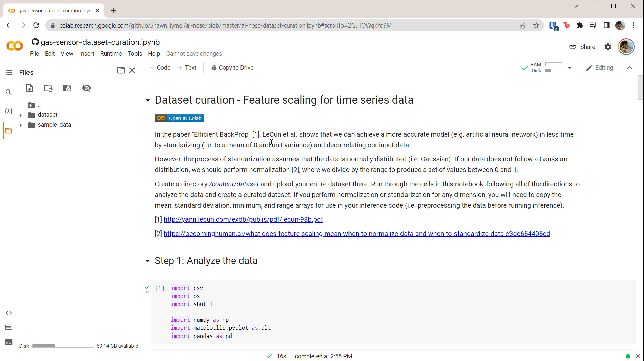Click the notebook vertical scrollbar
644x361 pixels.
pos(640,88)
